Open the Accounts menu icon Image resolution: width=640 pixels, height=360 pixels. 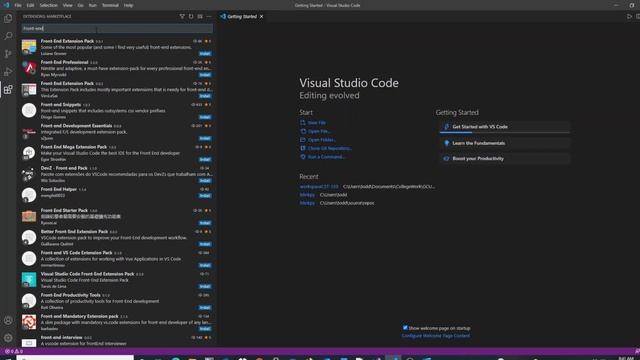coord(8,320)
